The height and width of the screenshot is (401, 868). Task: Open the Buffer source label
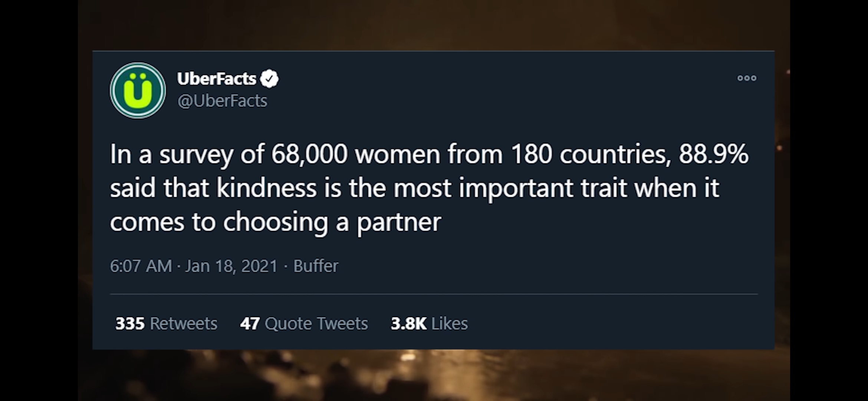[x=316, y=266]
